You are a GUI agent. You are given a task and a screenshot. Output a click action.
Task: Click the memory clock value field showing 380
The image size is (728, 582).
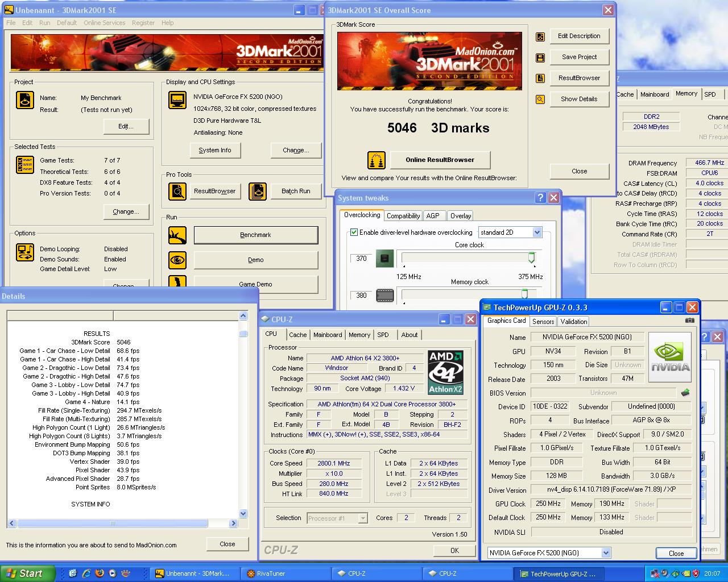(x=361, y=296)
